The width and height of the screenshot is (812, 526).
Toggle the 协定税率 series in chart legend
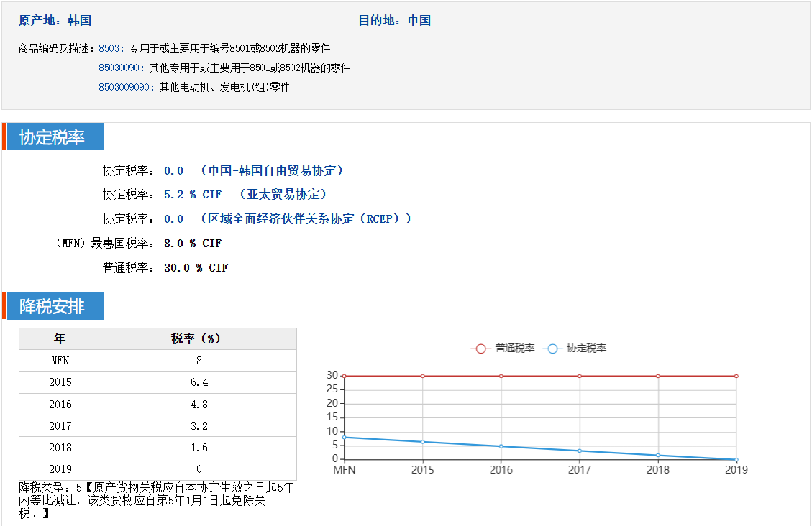[x=576, y=349]
